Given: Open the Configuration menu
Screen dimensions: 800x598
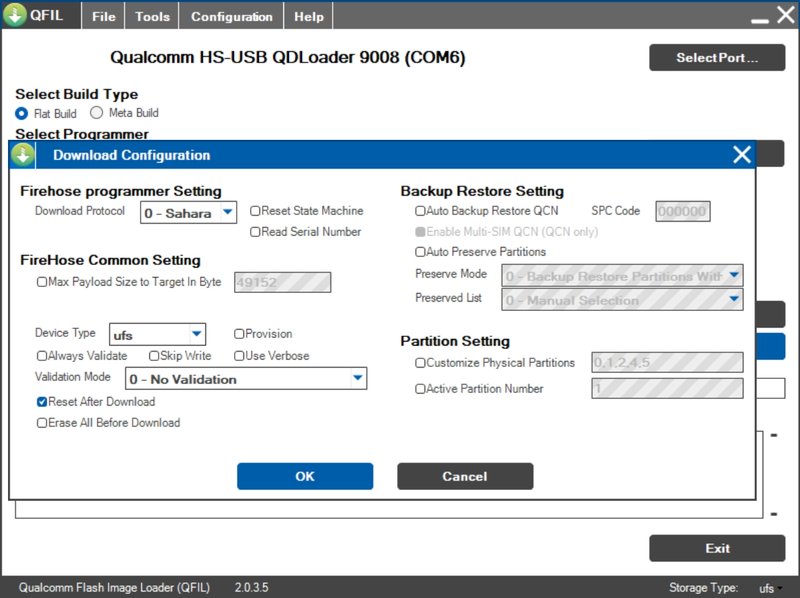Looking at the screenshot, I should click(x=232, y=16).
